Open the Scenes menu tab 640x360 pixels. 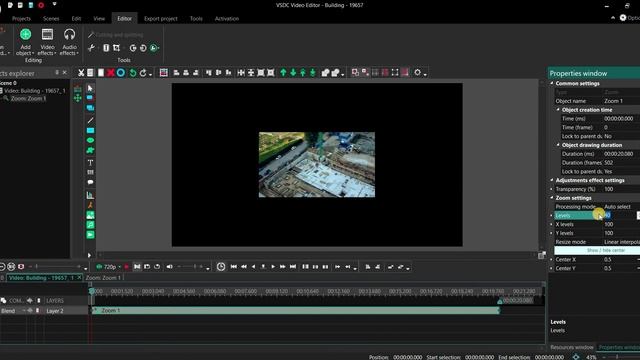(x=51, y=18)
